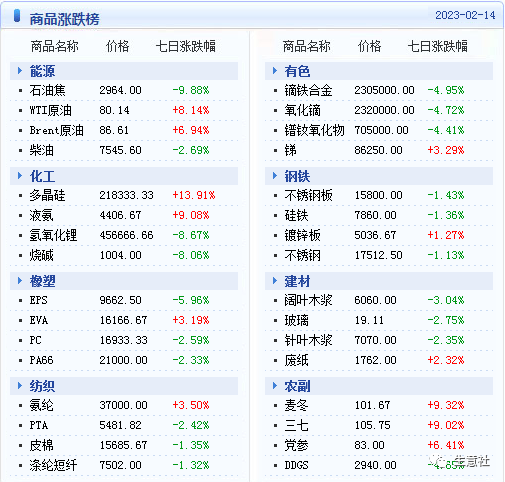The width and height of the screenshot is (505, 482).
Task: Select the PC commodity name
Action: tap(35, 340)
